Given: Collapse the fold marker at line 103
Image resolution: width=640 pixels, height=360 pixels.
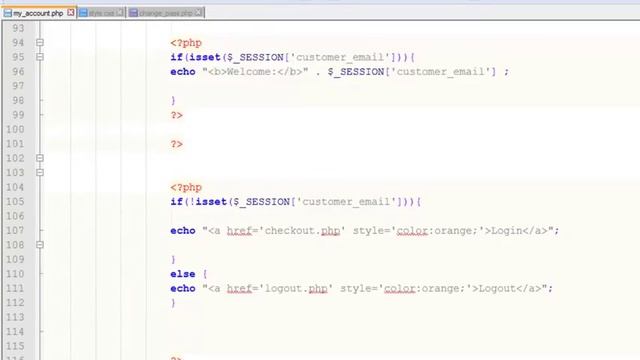Looking at the screenshot, I should coord(40,172).
